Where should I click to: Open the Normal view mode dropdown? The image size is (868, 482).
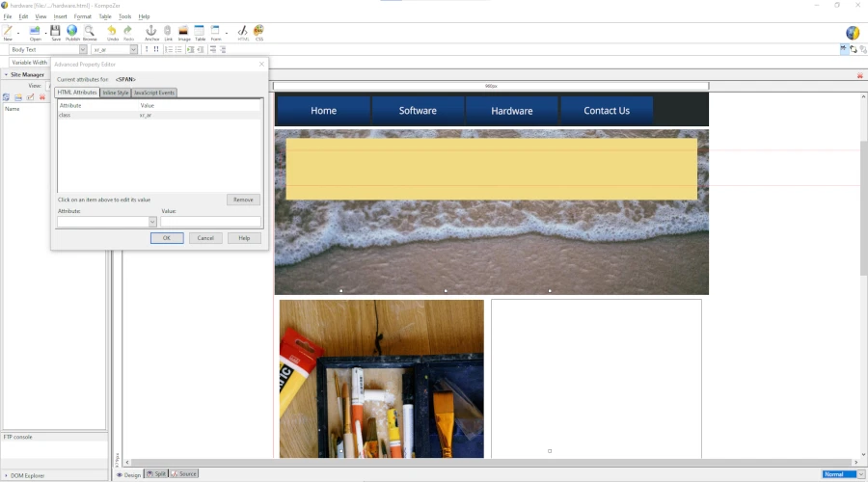(x=861, y=474)
